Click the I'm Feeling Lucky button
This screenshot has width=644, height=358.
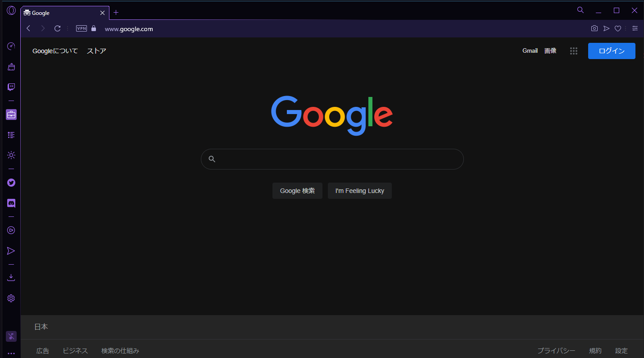coord(360,191)
